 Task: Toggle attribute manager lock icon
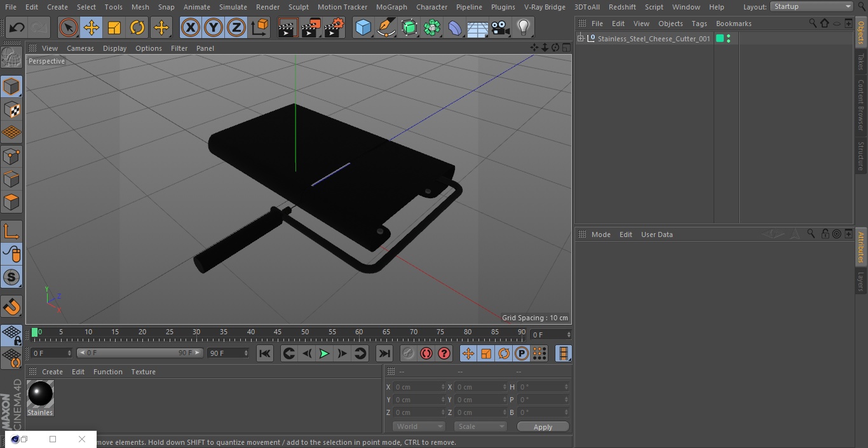pos(825,234)
